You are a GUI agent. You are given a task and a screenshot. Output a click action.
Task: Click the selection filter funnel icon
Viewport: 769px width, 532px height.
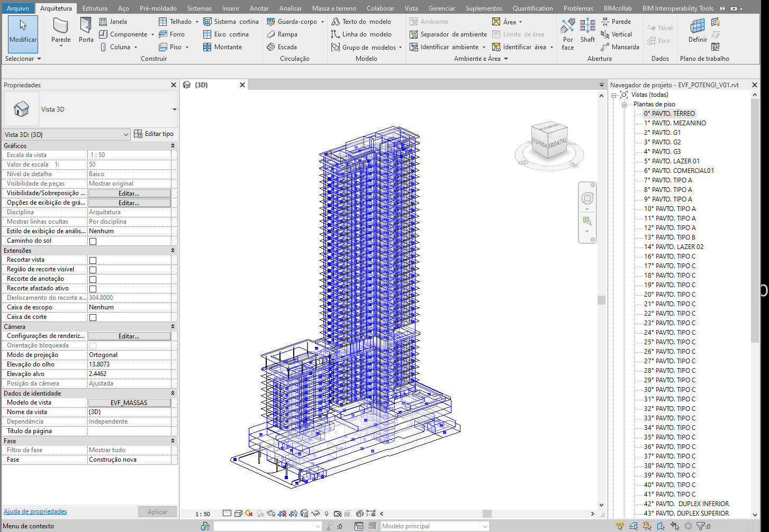coord(700,526)
